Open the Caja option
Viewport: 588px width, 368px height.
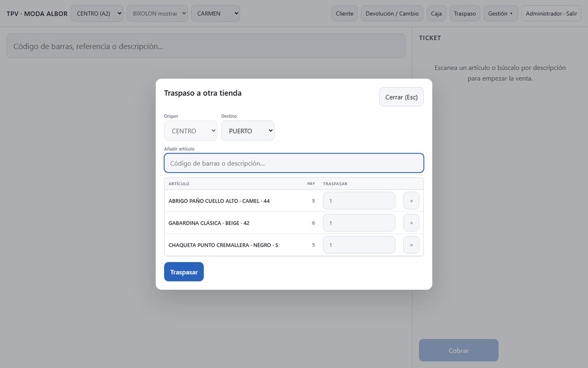(436, 13)
